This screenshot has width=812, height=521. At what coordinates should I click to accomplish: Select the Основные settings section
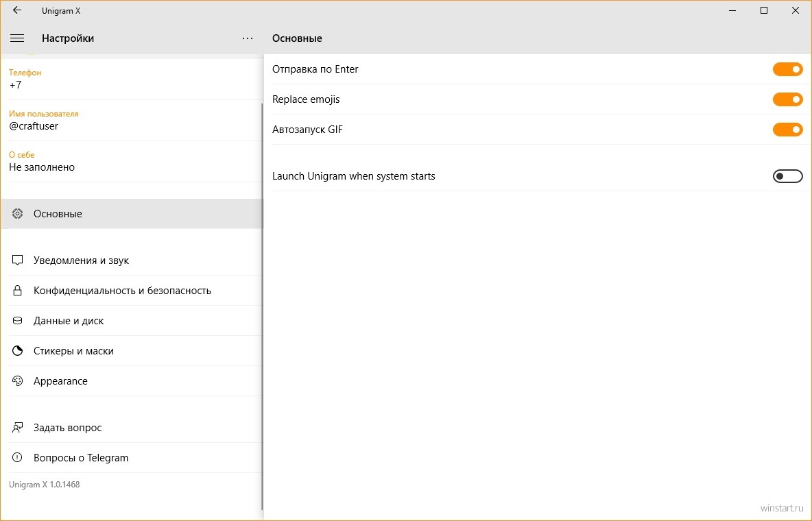click(132, 213)
